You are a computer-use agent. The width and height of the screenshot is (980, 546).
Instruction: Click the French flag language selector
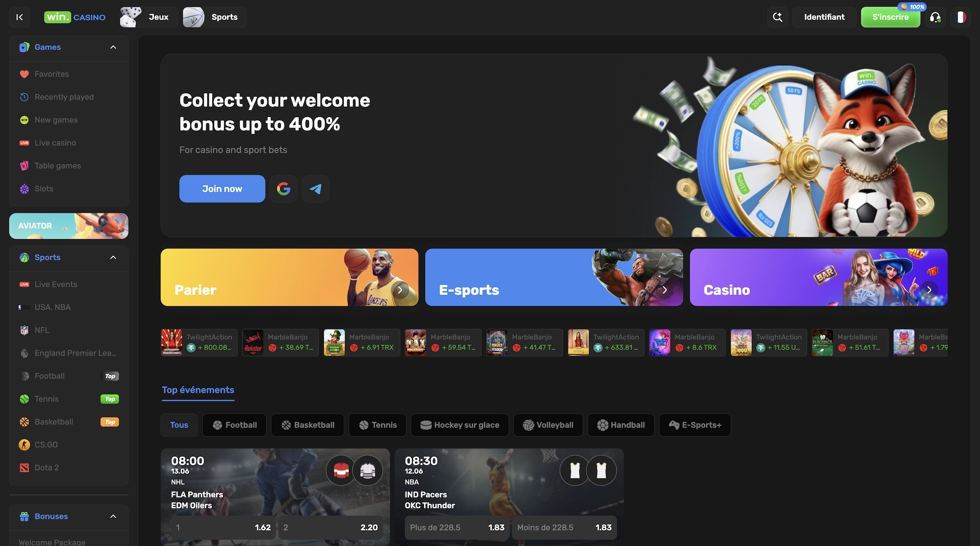(x=961, y=17)
